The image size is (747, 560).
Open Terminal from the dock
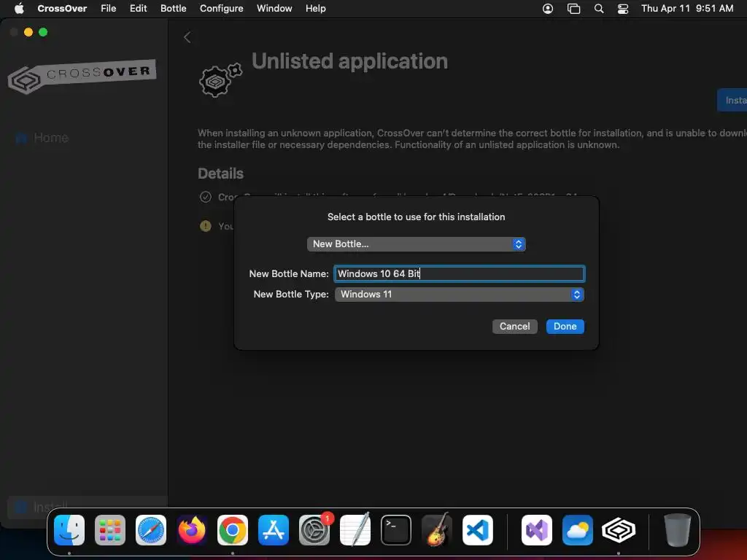pos(396,530)
